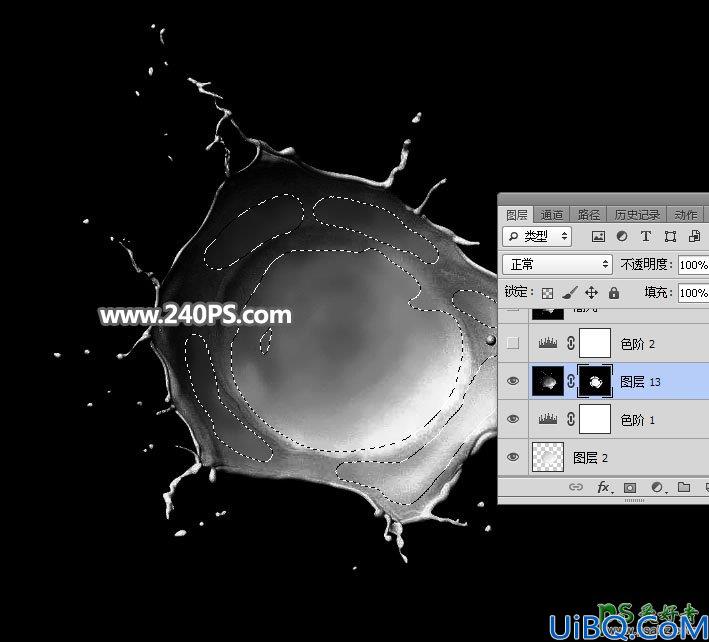
Task: Add a layer mask with mask button
Action: coord(630,487)
